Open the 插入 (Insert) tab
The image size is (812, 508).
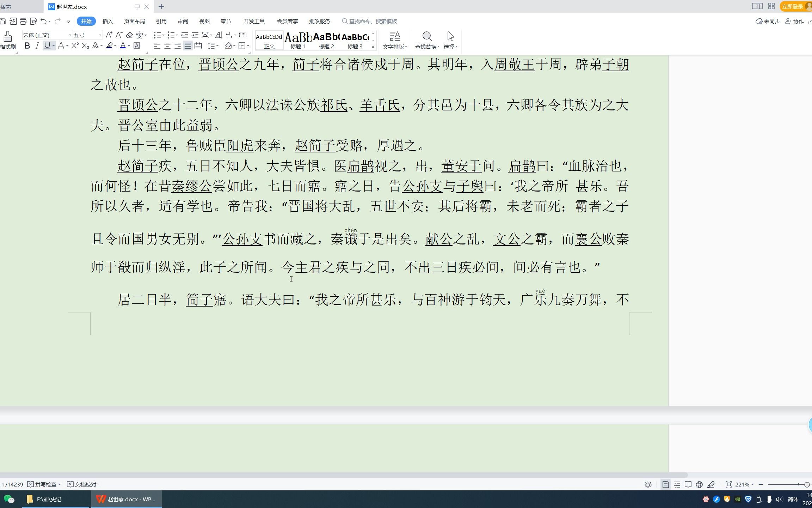(x=107, y=21)
